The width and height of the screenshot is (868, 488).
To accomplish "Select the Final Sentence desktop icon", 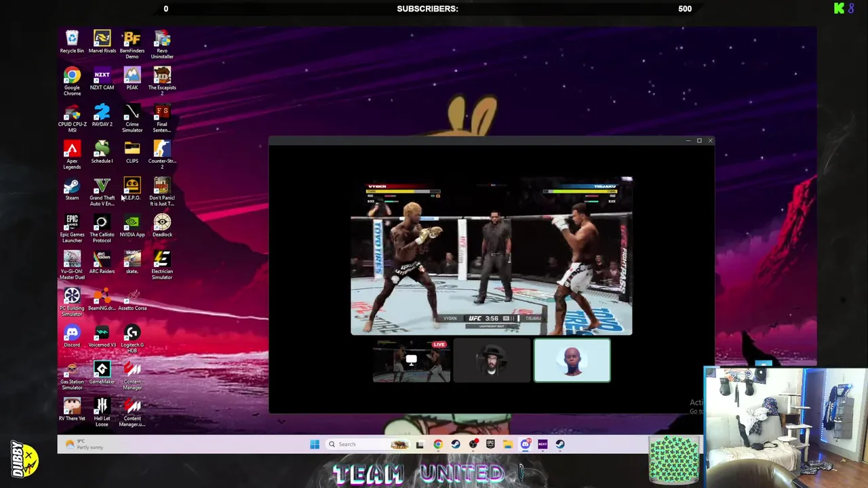I will [162, 118].
